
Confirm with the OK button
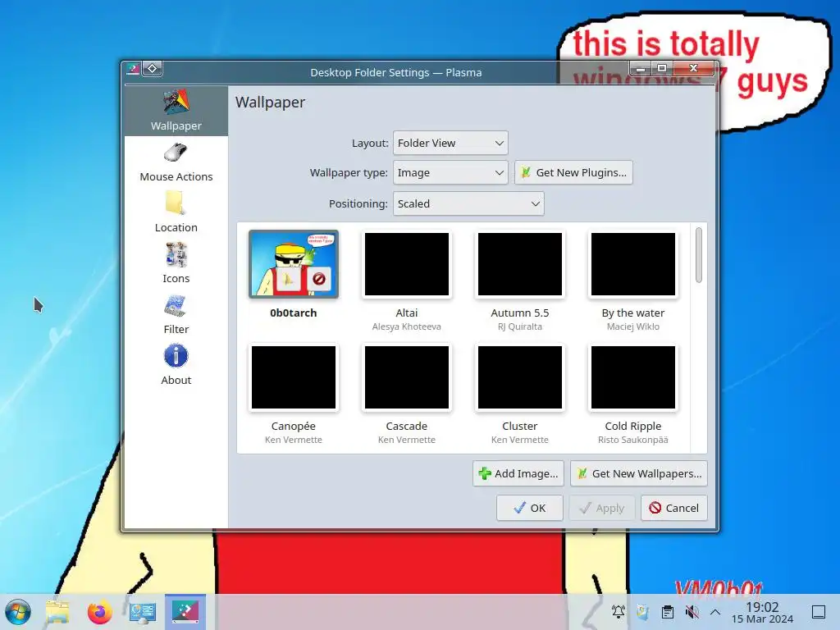tap(529, 508)
